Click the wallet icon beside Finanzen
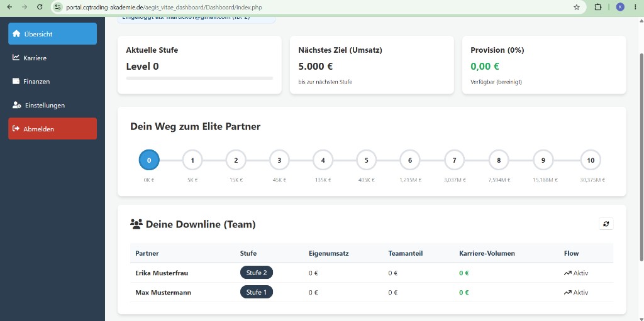Image resolution: width=644 pixels, height=321 pixels. click(x=16, y=81)
